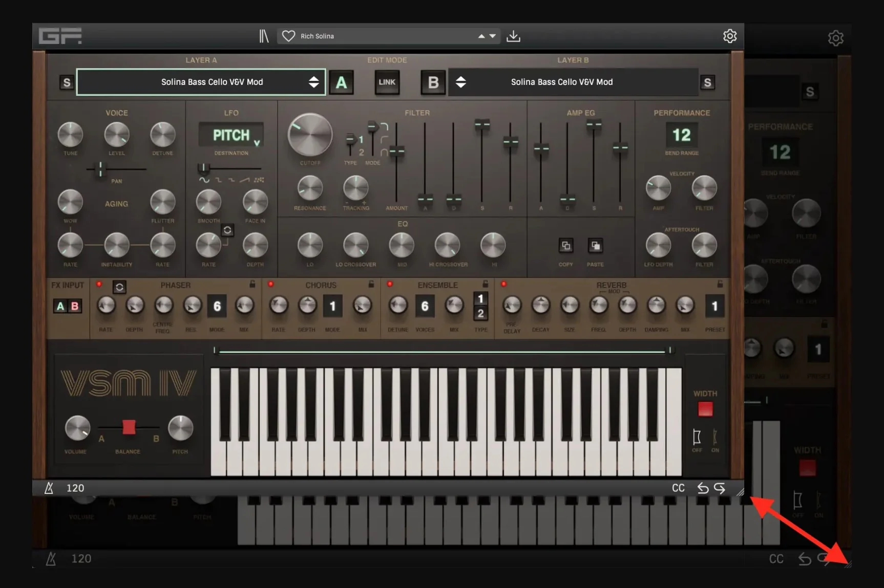Click the Reverb lock icon

coord(720,284)
